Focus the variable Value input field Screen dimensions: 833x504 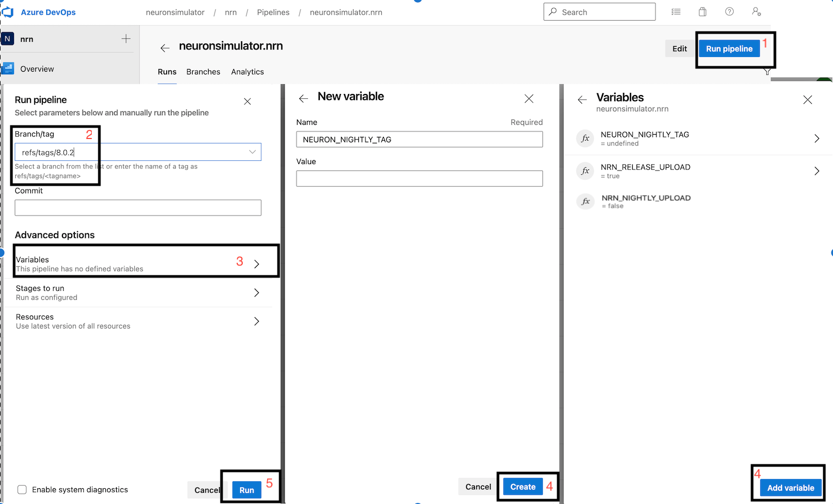click(x=419, y=179)
